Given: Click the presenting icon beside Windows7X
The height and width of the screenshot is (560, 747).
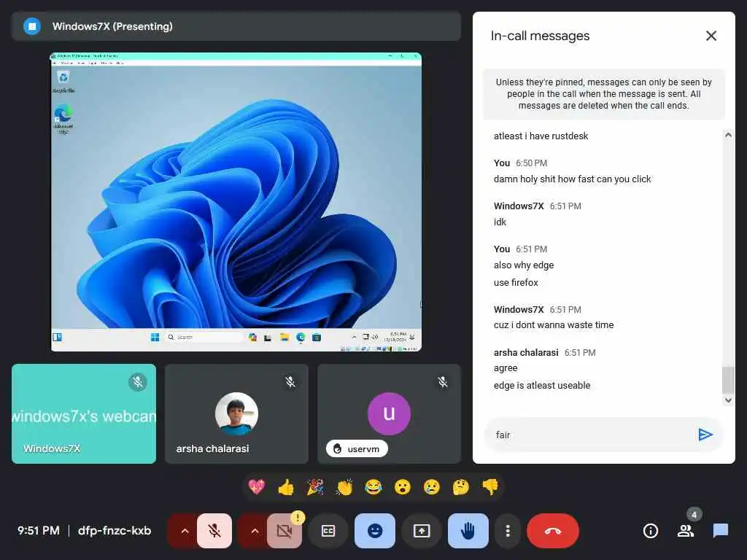Looking at the screenshot, I should 32,26.
